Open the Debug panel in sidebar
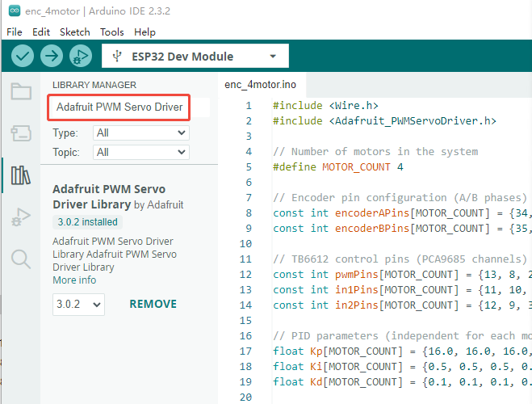This screenshot has width=532, height=404. click(x=21, y=217)
